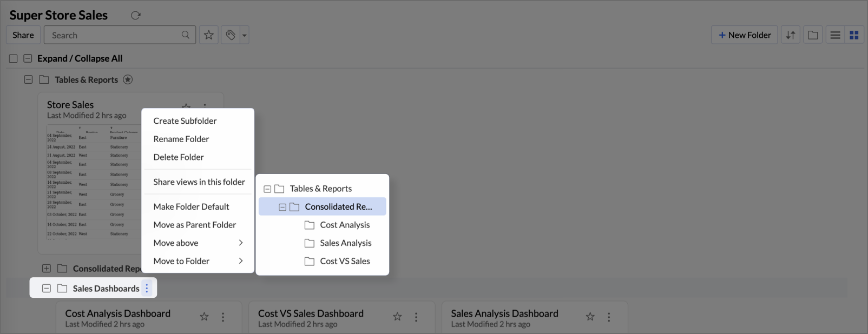The height and width of the screenshot is (334, 868).
Task: Click the folder view icon
Action: tap(813, 35)
